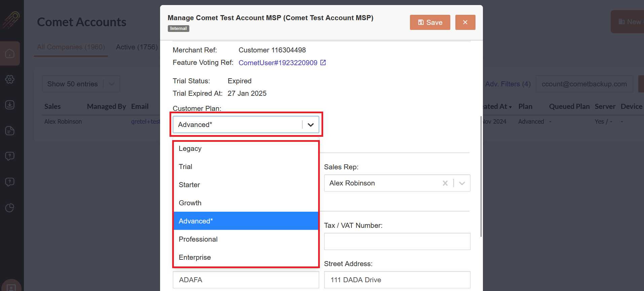644x291 pixels.
Task: Click the search box containing cometbackup.com email
Action: coord(584,84)
